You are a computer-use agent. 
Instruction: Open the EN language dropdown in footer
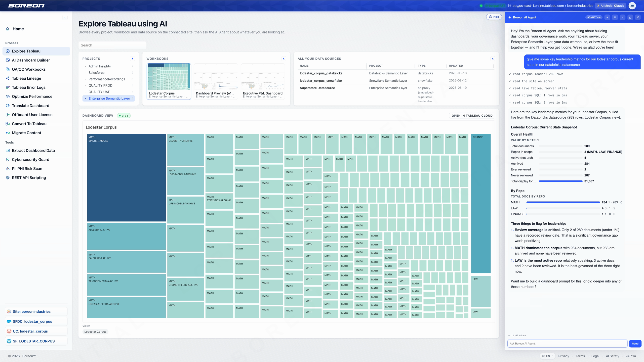[x=547, y=356]
